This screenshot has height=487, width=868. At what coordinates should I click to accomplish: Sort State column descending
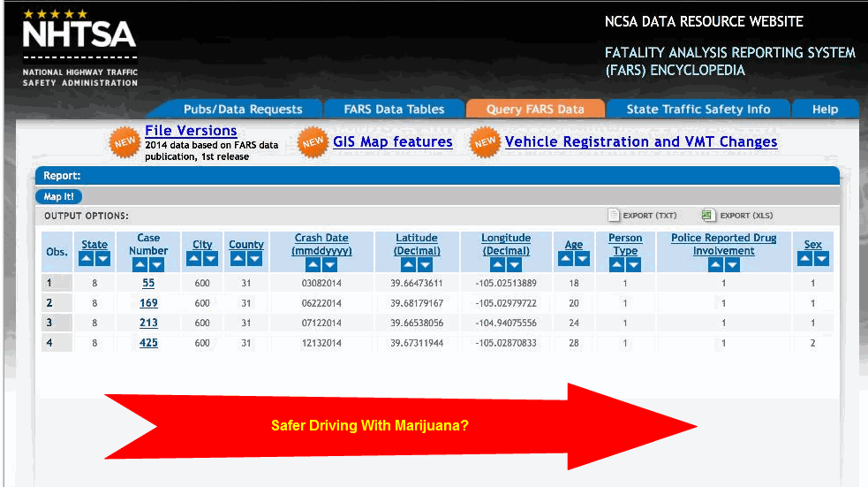pyautogui.click(x=103, y=259)
